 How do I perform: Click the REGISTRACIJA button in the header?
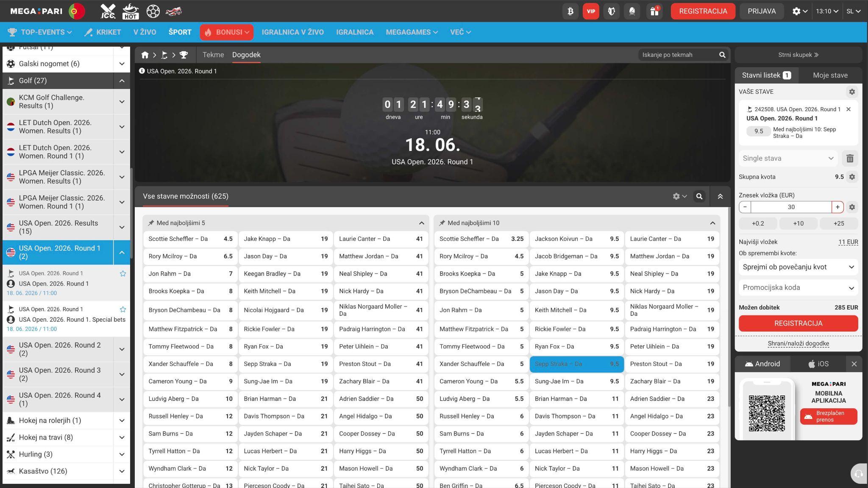point(703,11)
